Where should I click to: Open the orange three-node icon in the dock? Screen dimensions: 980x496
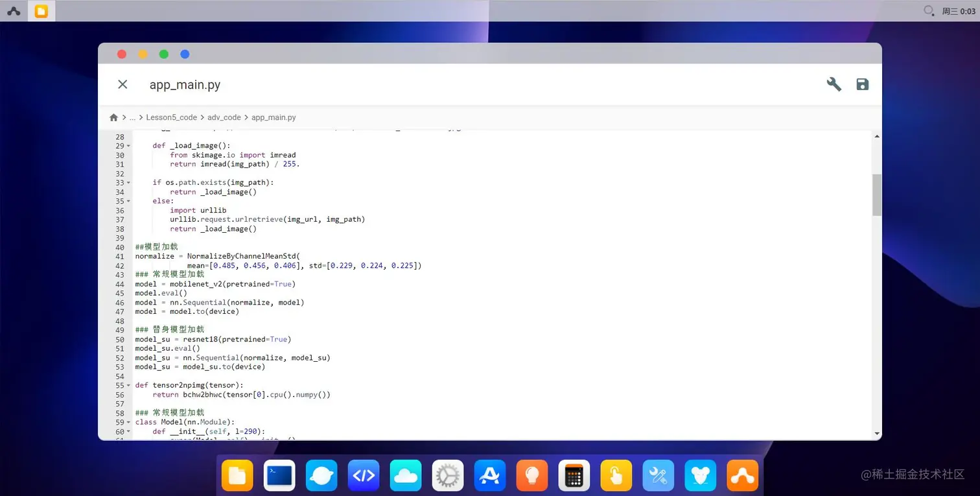pyautogui.click(x=743, y=476)
